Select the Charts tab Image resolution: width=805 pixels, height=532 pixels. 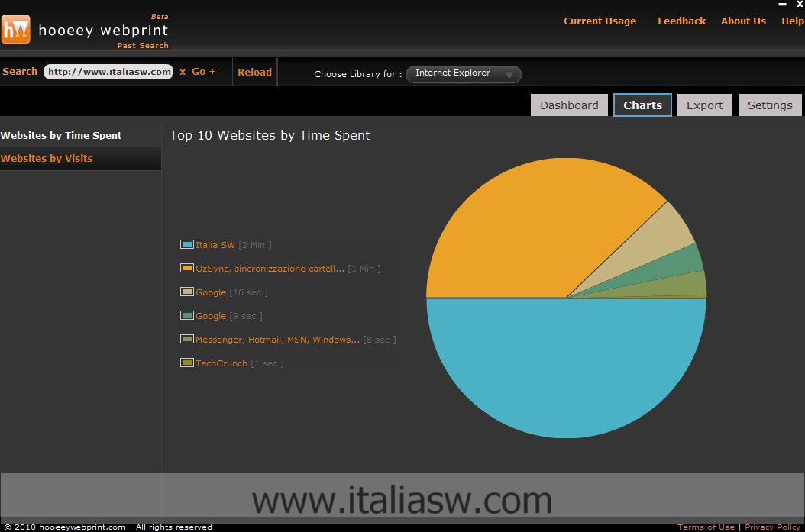coord(642,105)
